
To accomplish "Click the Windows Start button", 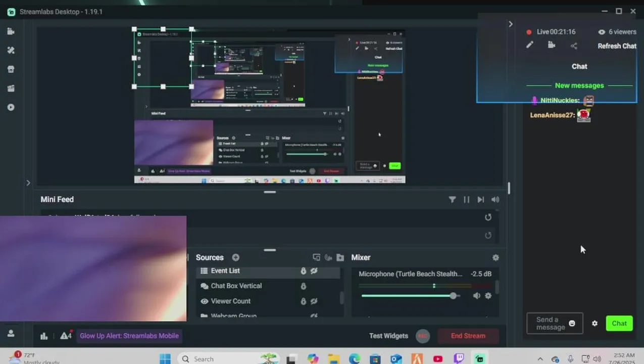I will pos(165,359).
